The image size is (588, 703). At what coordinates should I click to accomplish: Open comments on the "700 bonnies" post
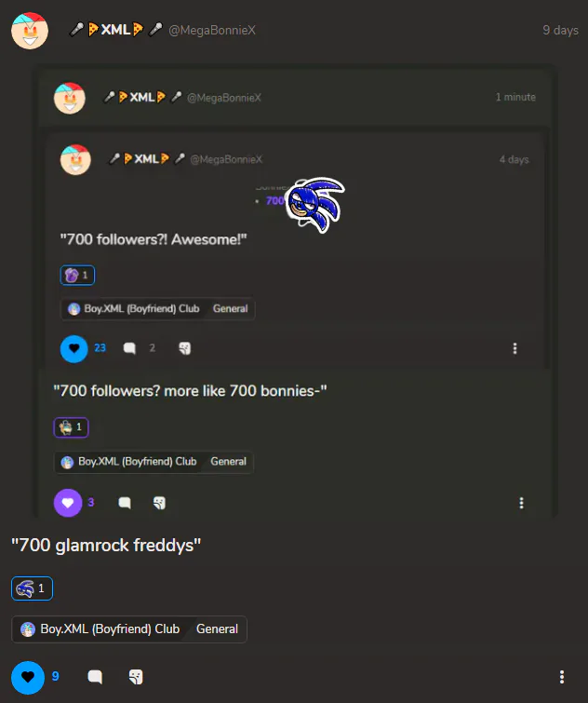pyautogui.click(x=125, y=503)
